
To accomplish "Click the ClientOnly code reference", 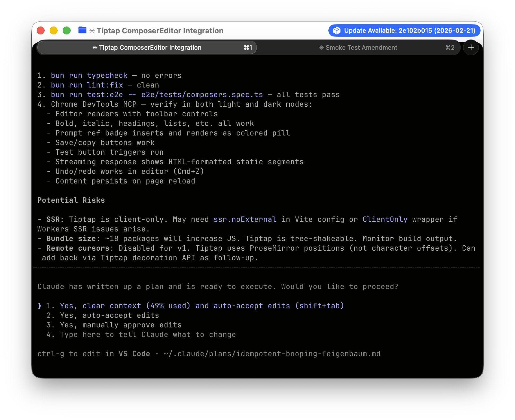I will pyautogui.click(x=385, y=219).
